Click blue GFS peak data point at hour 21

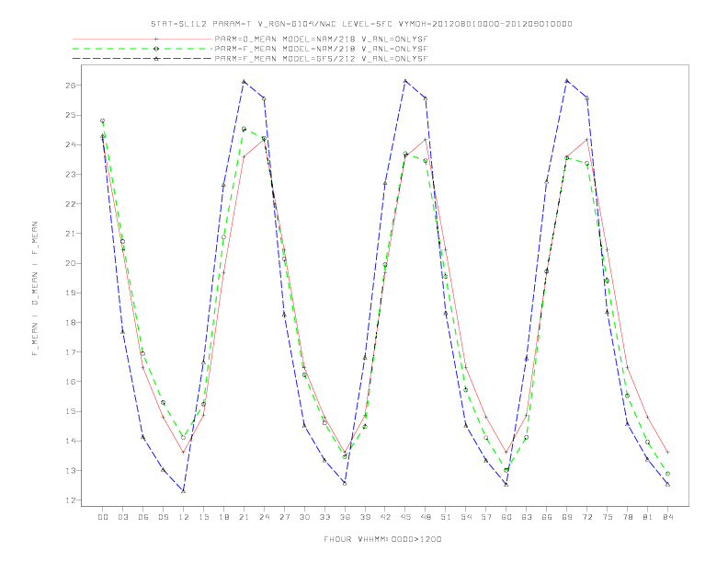pyautogui.click(x=244, y=81)
